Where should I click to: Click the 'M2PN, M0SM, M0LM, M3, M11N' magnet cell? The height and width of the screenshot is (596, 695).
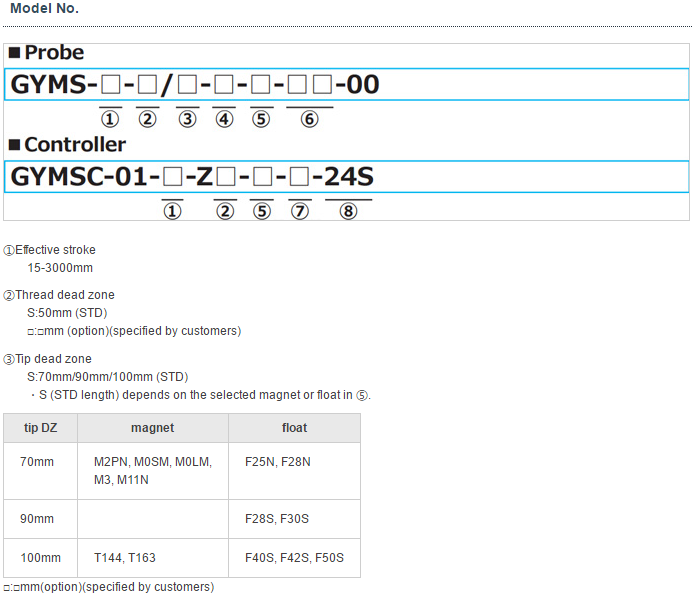coord(153,471)
